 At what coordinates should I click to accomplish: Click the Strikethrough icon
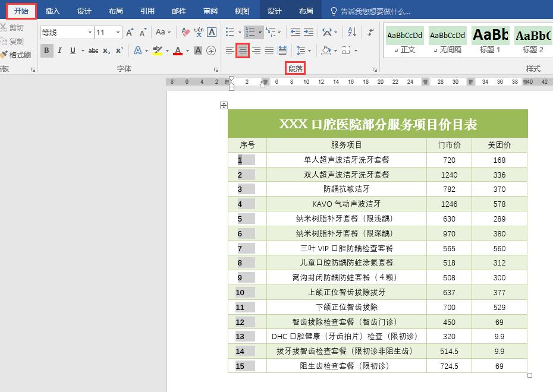click(93, 50)
